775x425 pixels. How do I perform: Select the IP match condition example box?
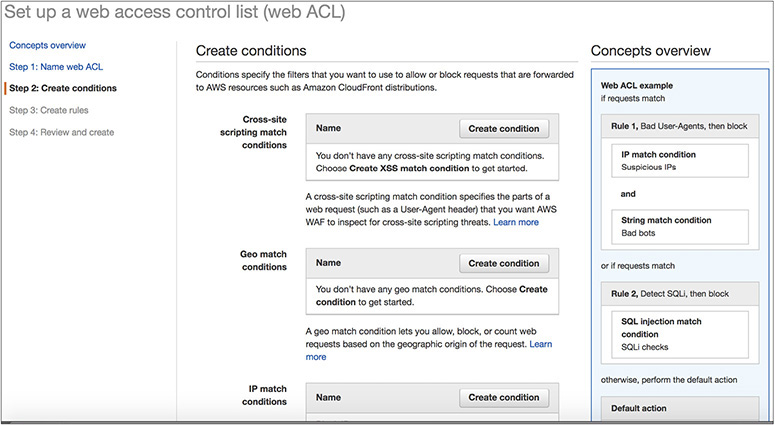[x=679, y=161]
